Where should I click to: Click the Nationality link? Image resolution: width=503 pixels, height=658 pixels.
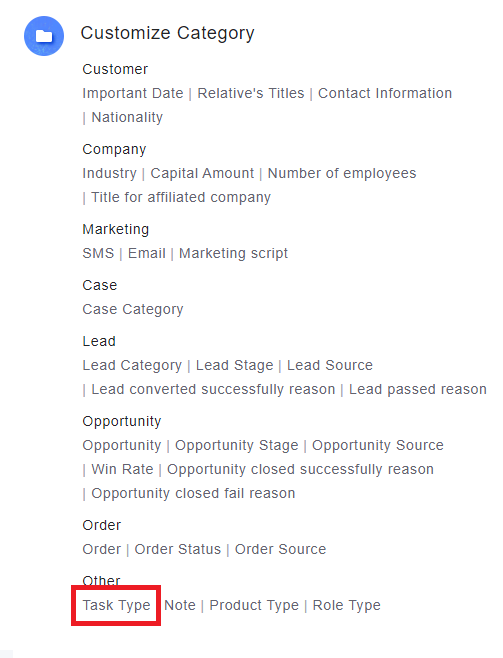(127, 118)
